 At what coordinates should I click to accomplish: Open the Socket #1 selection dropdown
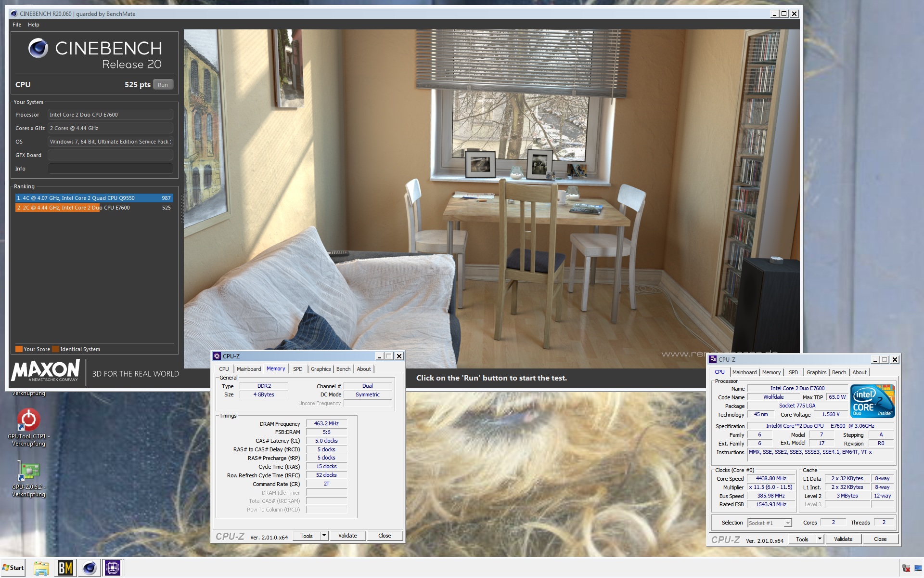click(x=770, y=523)
